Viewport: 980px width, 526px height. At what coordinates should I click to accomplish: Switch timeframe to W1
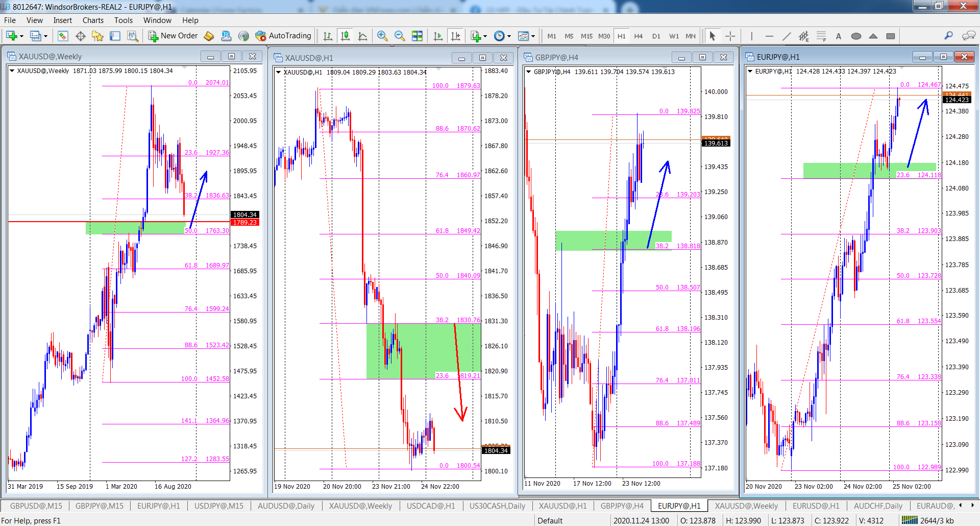point(674,36)
